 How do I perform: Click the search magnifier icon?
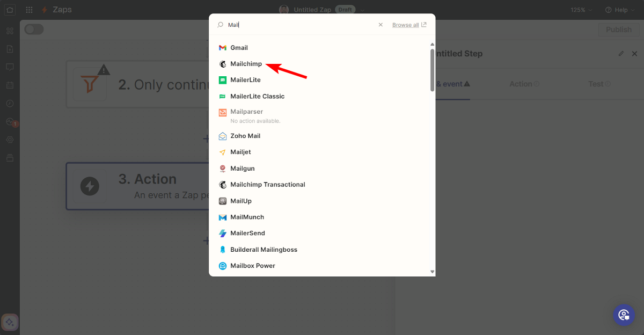coord(220,25)
